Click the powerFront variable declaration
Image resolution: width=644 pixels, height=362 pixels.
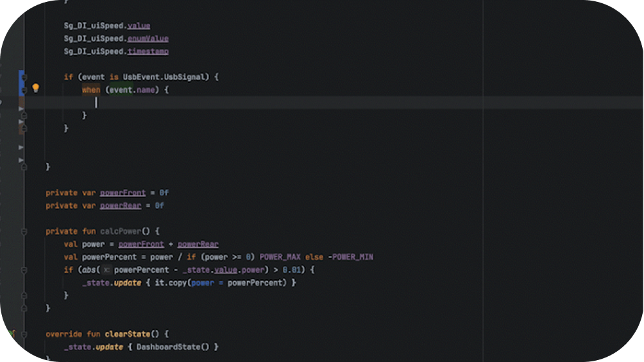(123, 193)
